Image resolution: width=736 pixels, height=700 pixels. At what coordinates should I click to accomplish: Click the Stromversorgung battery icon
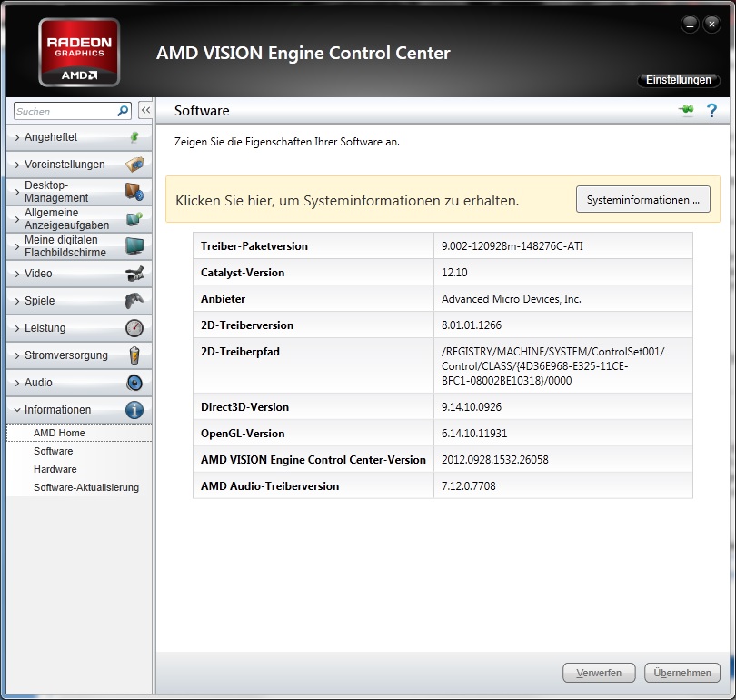tap(134, 355)
